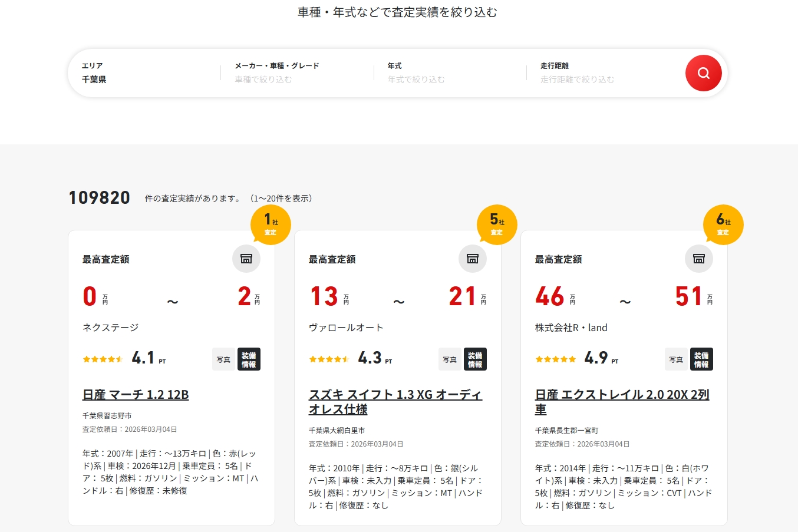Click the 1社 査定 yellow badge
The height and width of the screenshot is (532, 798).
click(271, 224)
